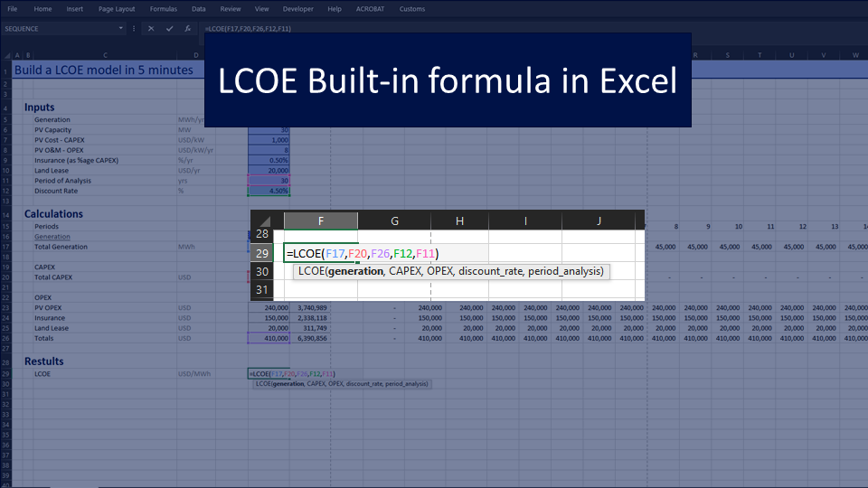Open the Review tab
Viewport: 868px width, 488px height.
231,9
